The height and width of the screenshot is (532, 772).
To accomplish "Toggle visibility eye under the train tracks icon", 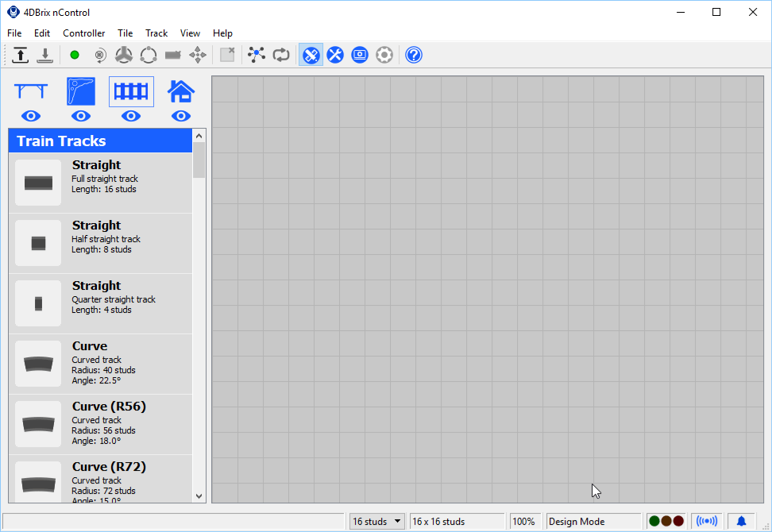I will 131,116.
